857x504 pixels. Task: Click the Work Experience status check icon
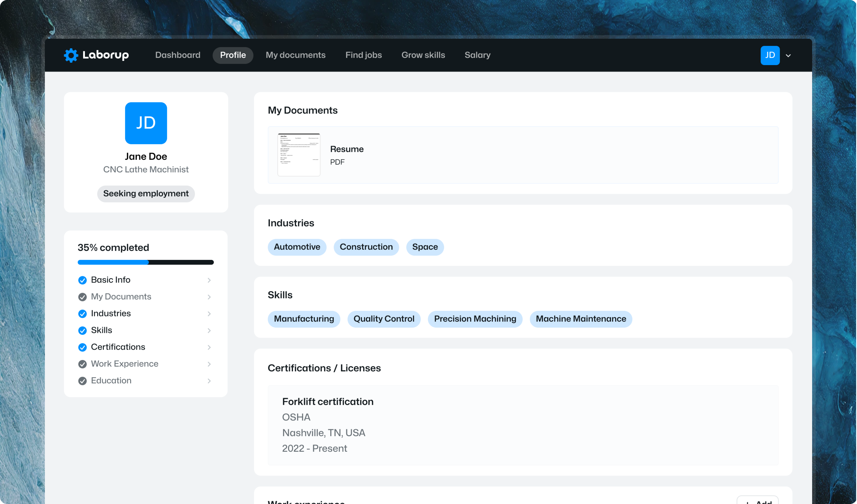pos(82,364)
